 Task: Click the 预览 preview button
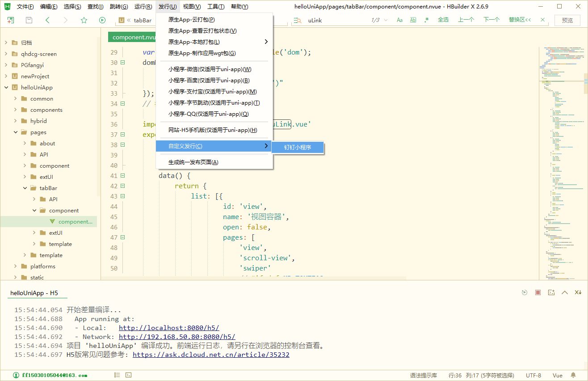pos(567,20)
